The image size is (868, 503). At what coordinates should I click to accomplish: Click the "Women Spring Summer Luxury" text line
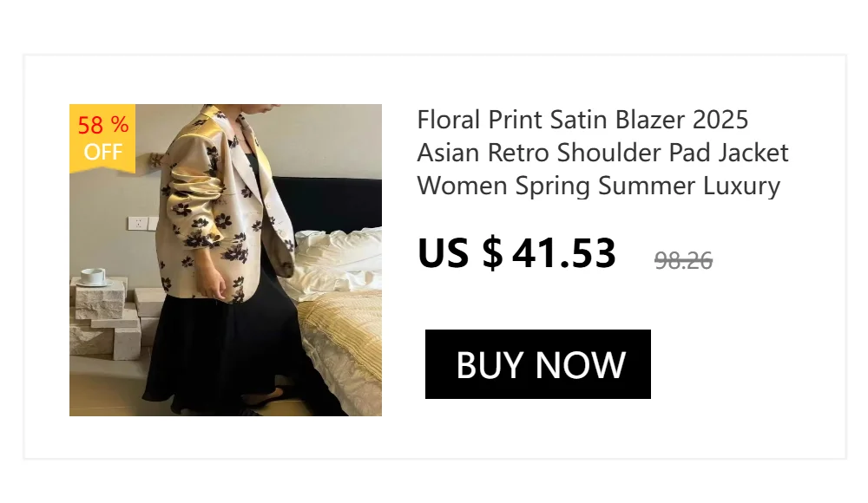click(598, 186)
